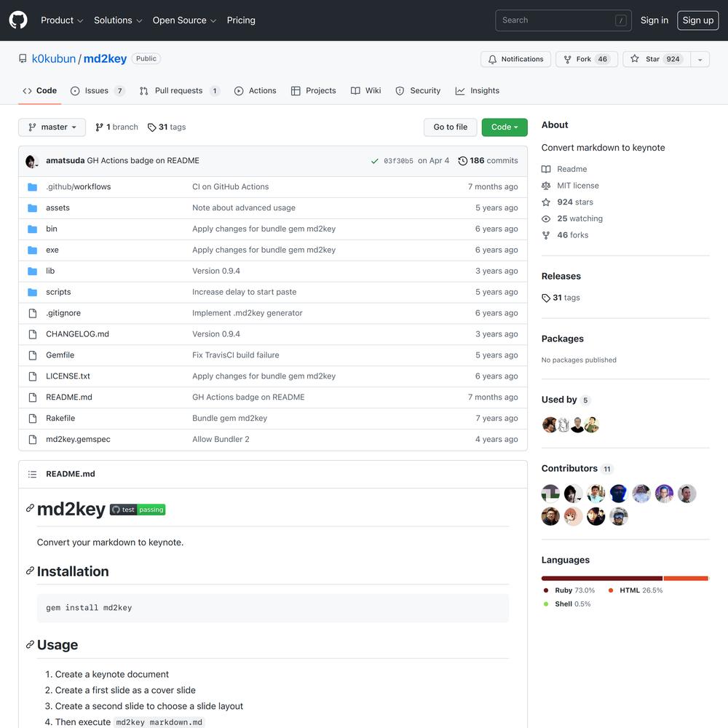
Task: Open the master branch selector dropdown
Action: (x=52, y=127)
